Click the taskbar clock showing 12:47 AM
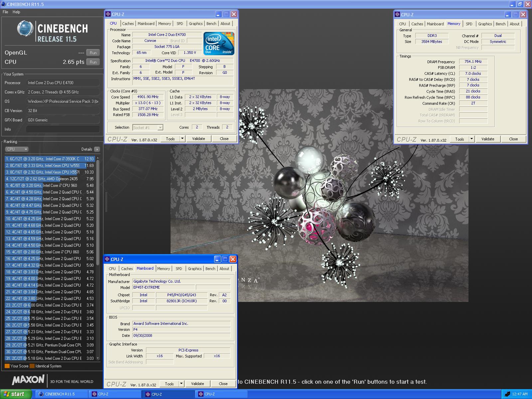This screenshot has height=399, width=532. tap(520, 394)
